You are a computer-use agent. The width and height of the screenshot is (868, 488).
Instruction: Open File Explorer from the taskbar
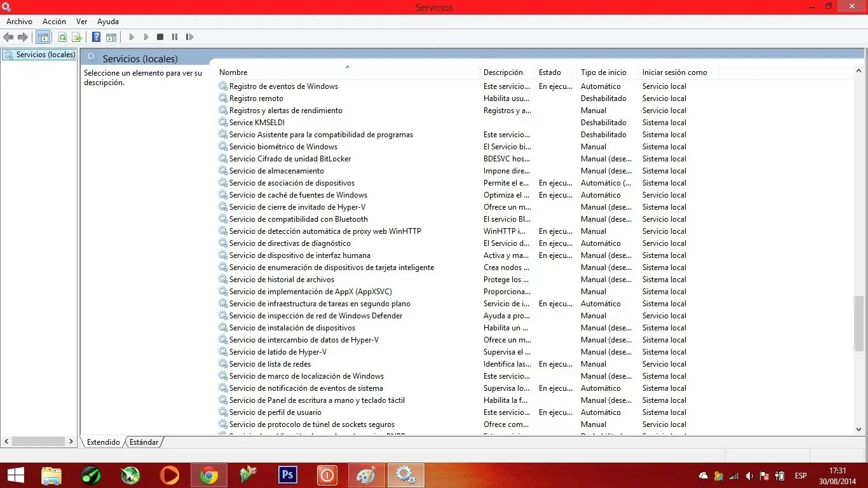point(51,475)
